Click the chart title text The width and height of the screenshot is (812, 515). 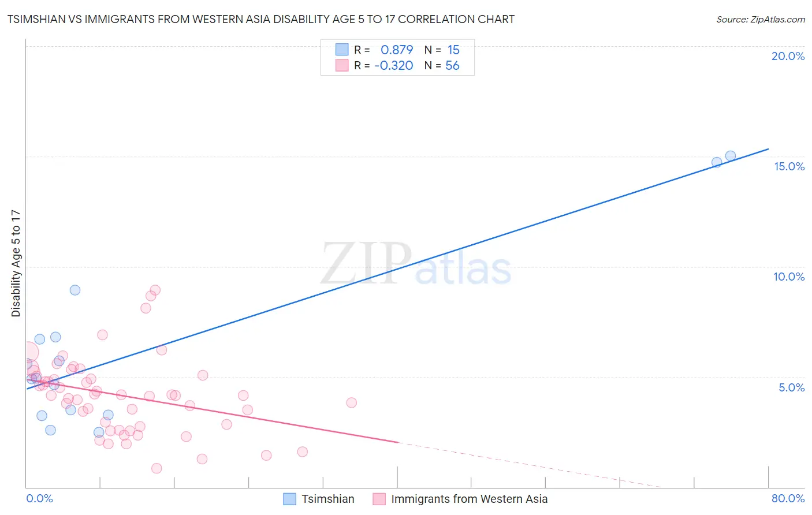click(260, 19)
